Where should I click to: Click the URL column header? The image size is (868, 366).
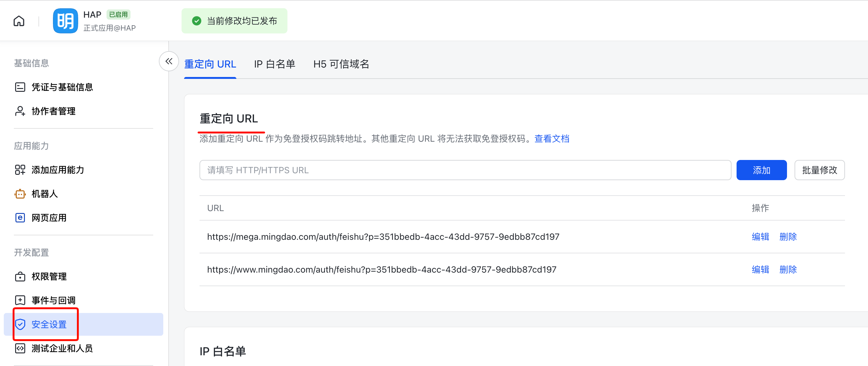215,208
